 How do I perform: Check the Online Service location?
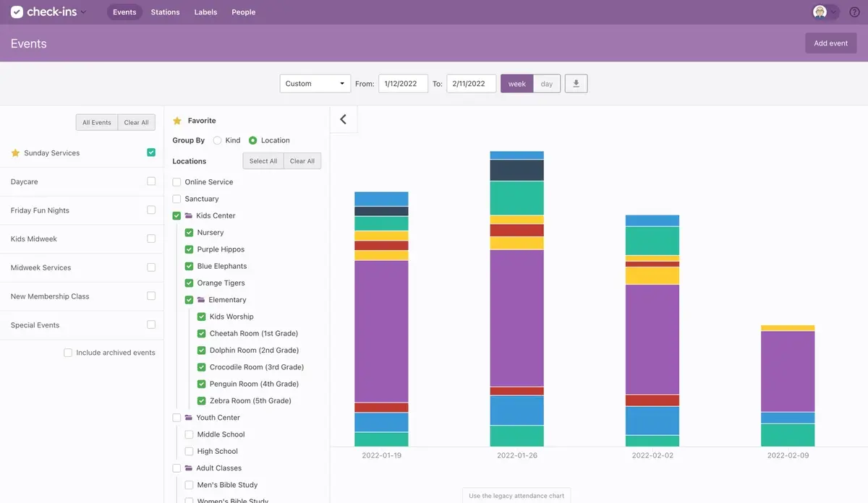pyautogui.click(x=176, y=182)
